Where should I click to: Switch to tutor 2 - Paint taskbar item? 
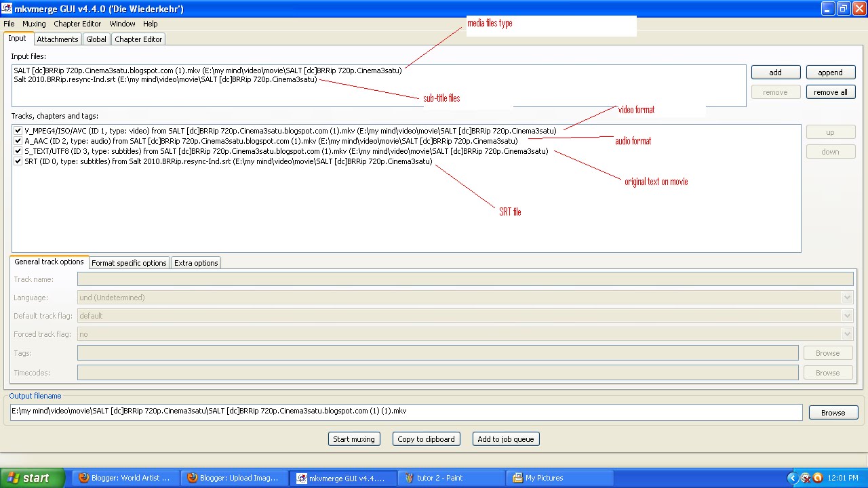(x=451, y=478)
